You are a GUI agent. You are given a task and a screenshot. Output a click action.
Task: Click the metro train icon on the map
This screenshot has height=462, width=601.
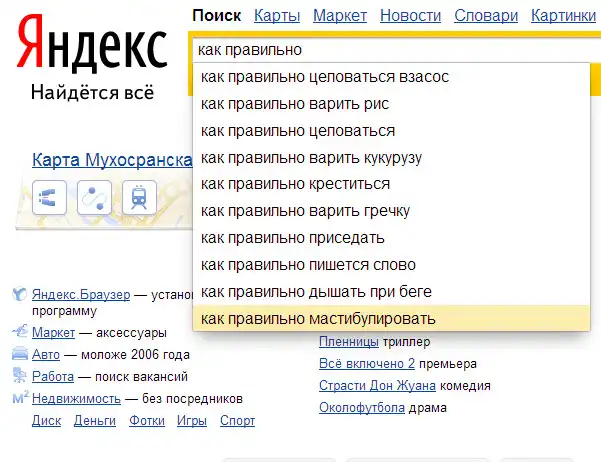[x=139, y=196]
